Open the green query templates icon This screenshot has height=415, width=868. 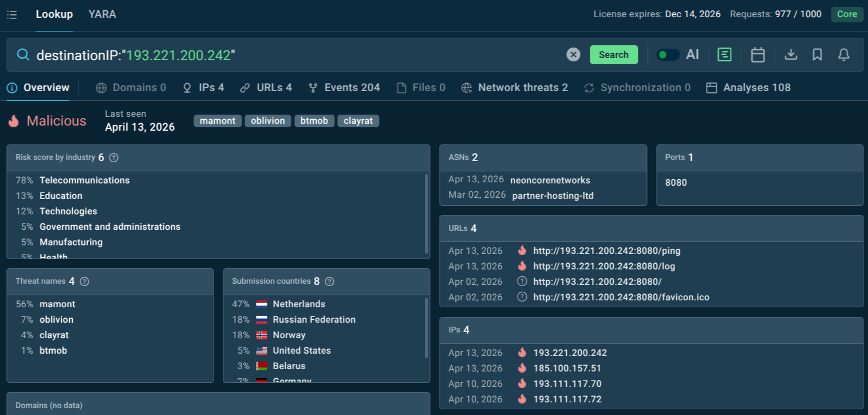click(724, 54)
